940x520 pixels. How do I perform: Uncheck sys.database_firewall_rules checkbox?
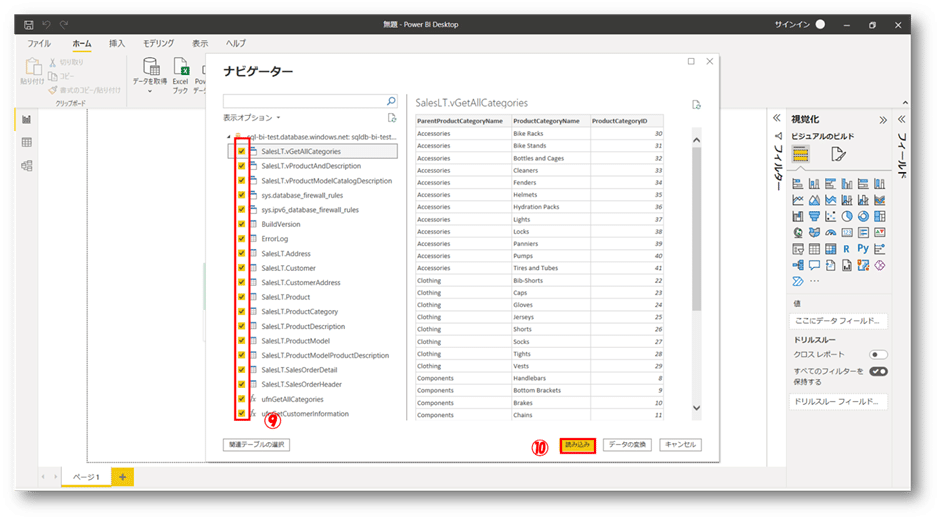(x=242, y=195)
